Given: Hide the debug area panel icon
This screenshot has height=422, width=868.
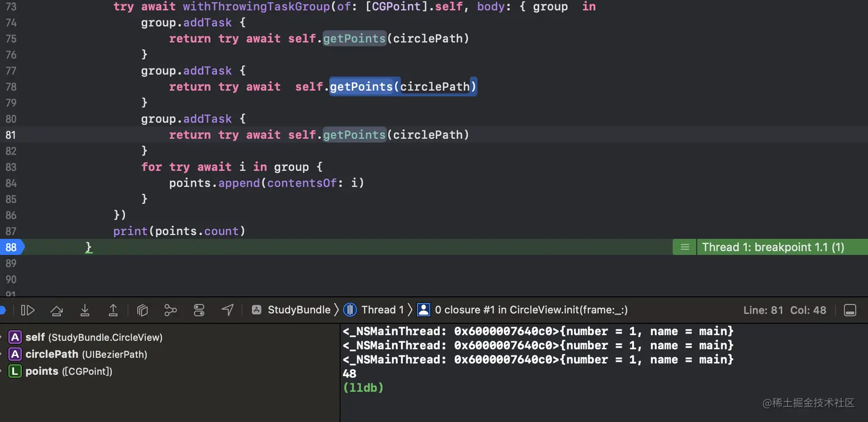Looking at the screenshot, I should pos(850,310).
